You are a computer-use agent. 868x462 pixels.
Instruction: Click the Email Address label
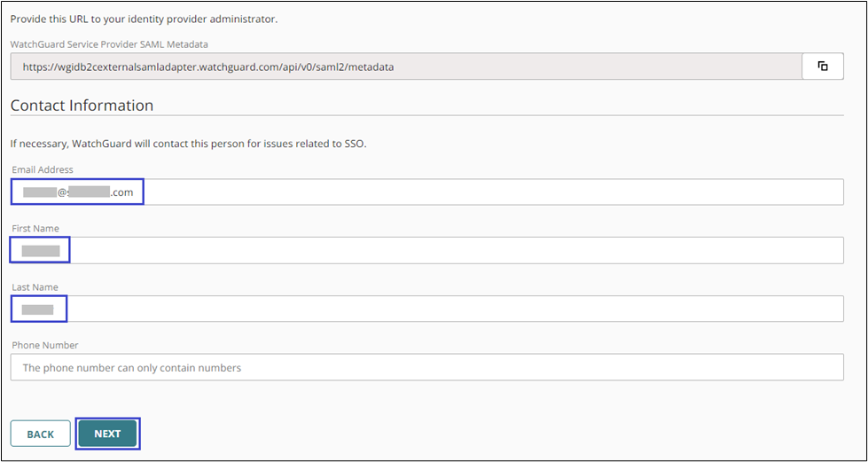43,169
